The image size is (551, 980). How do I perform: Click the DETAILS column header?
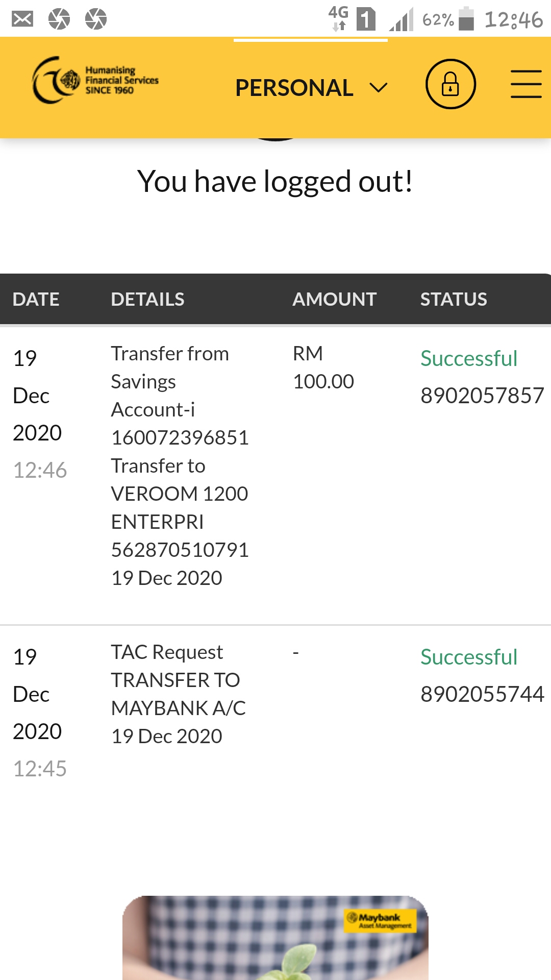click(147, 299)
